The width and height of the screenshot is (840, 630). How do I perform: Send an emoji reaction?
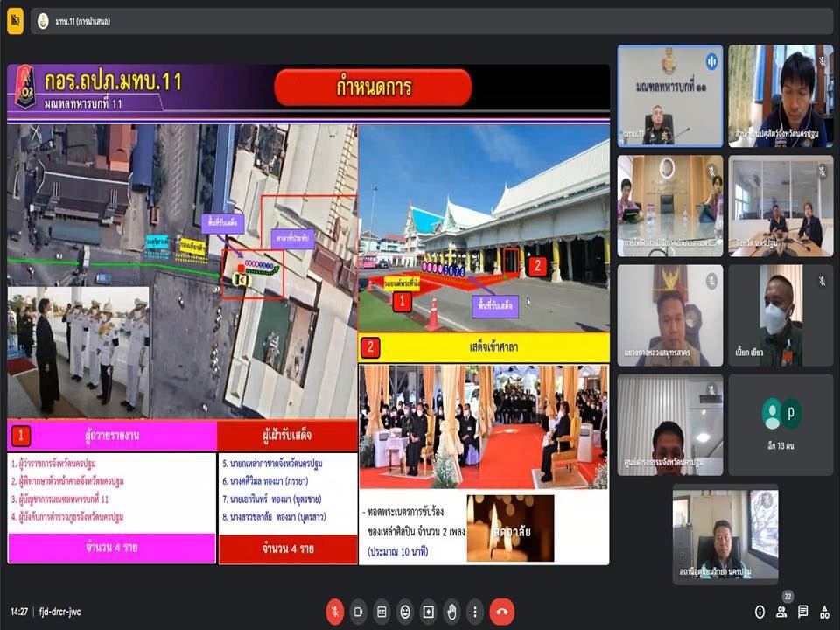tap(405, 611)
